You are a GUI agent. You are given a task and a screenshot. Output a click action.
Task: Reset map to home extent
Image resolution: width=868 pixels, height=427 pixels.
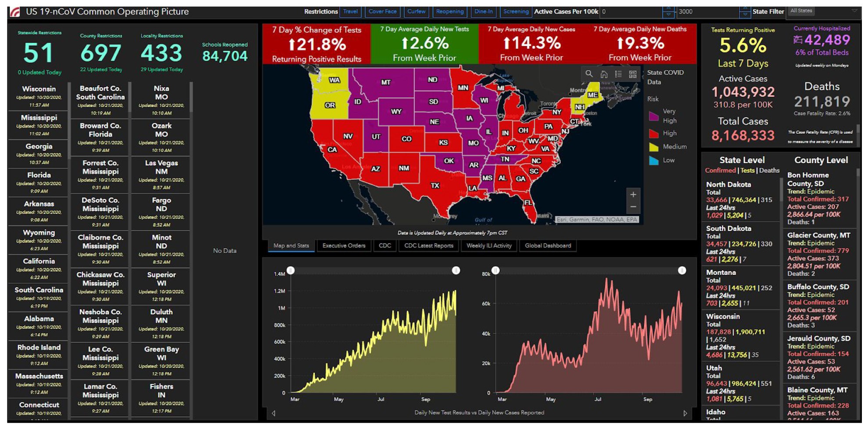pyautogui.click(x=604, y=74)
